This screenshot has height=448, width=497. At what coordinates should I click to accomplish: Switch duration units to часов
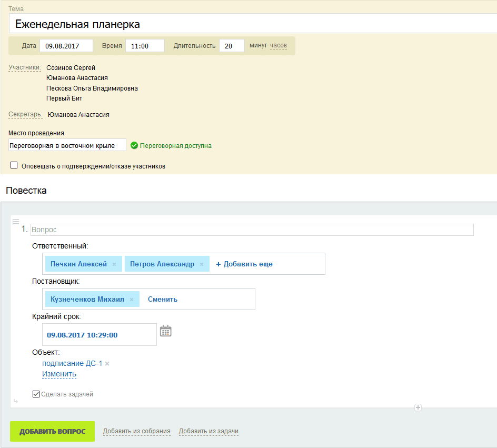pos(279,46)
